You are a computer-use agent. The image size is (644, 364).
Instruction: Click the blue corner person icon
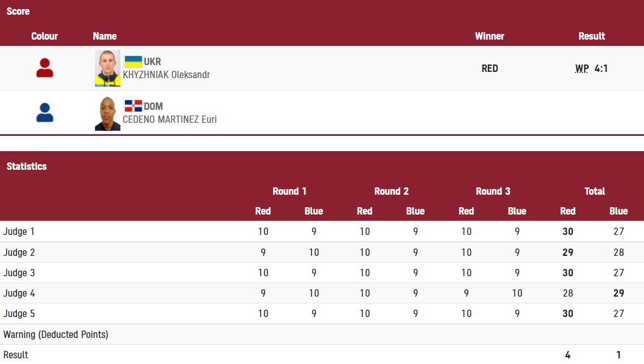(45, 113)
